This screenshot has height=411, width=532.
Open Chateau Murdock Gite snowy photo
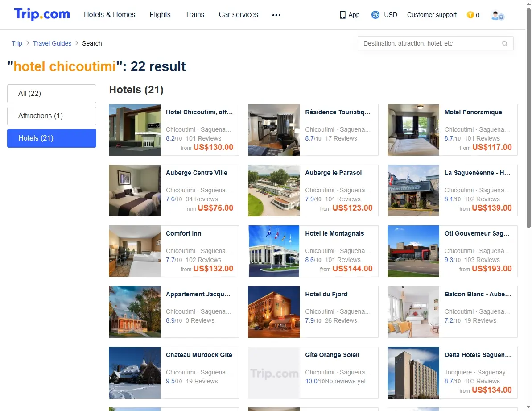135,373
